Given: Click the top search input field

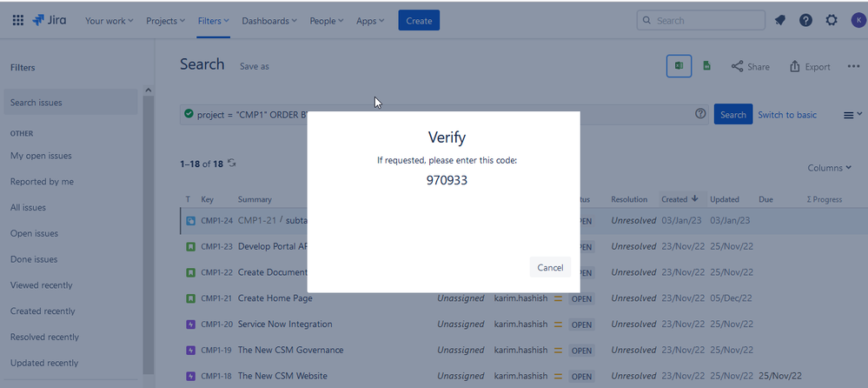Looking at the screenshot, I should click(700, 21).
